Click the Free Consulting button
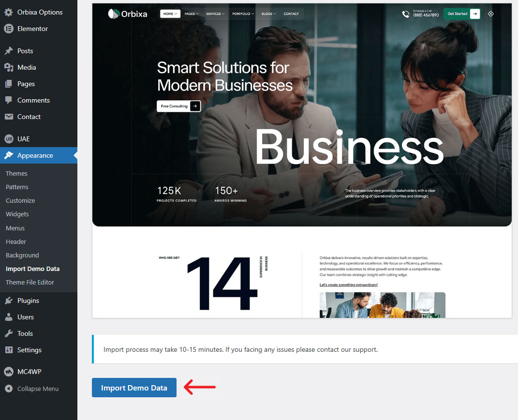 point(178,106)
